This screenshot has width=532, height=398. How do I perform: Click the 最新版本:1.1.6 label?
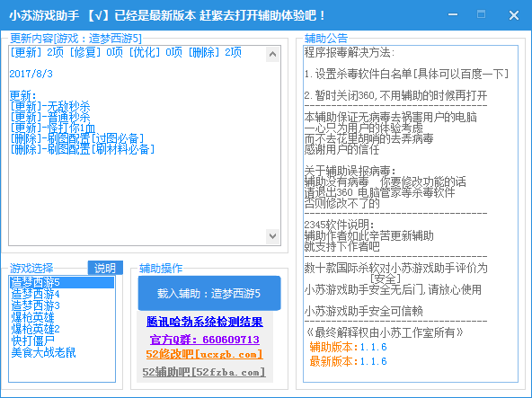pos(348,361)
